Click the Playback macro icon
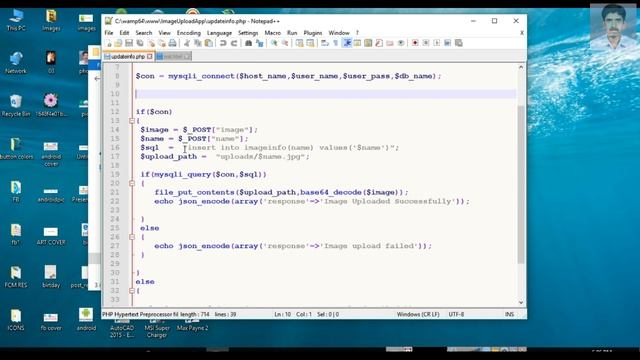640x360 pixels. (x=437, y=43)
